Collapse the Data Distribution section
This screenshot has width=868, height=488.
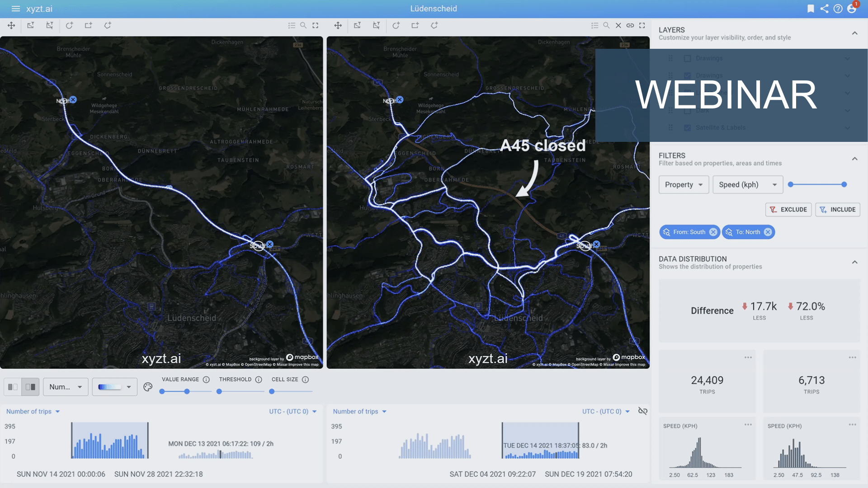coord(854,262)
